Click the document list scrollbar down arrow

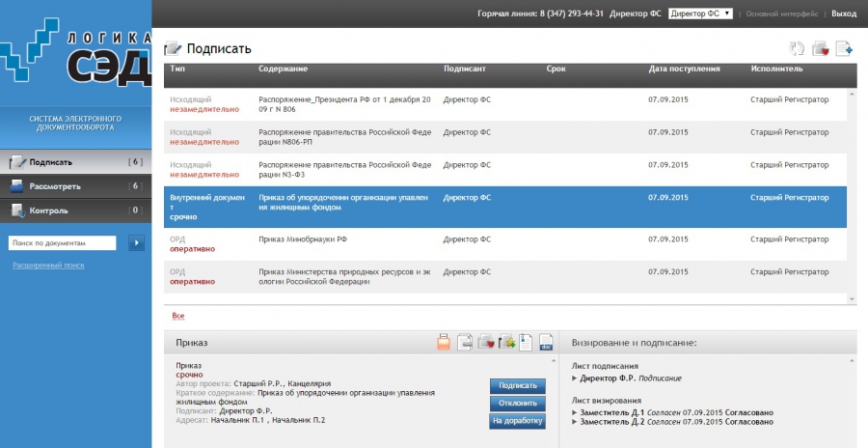852,299
